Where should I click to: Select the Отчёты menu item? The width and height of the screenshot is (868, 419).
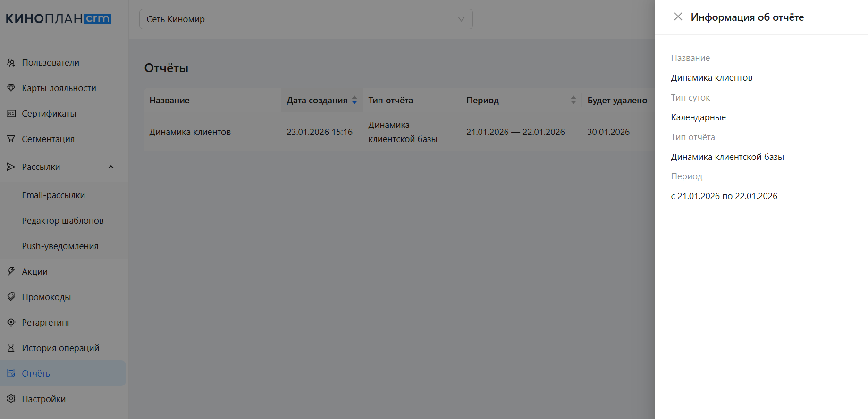(x=37, y=373)
